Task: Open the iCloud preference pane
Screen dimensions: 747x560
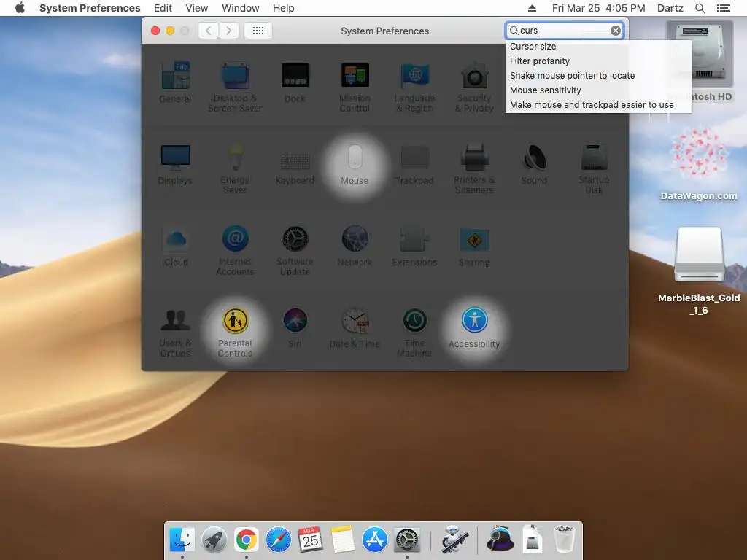Action: [175, 246]
